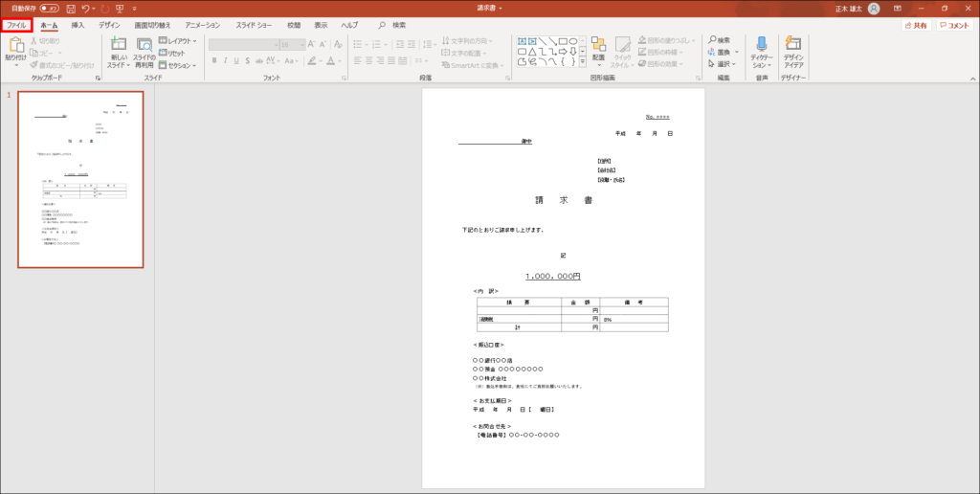Click the Undo arrow icon
Viewport: 980px width, 494px height.
(x=85, y=9)
